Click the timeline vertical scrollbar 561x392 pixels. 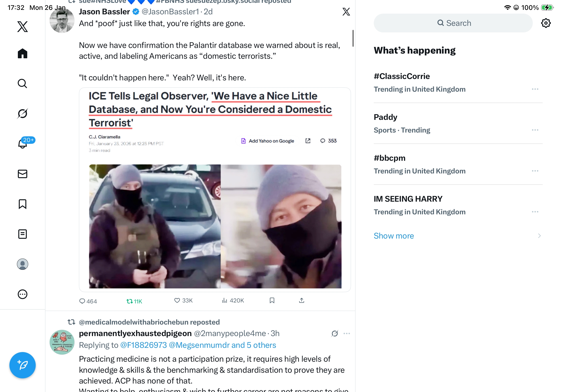[353, 38]
